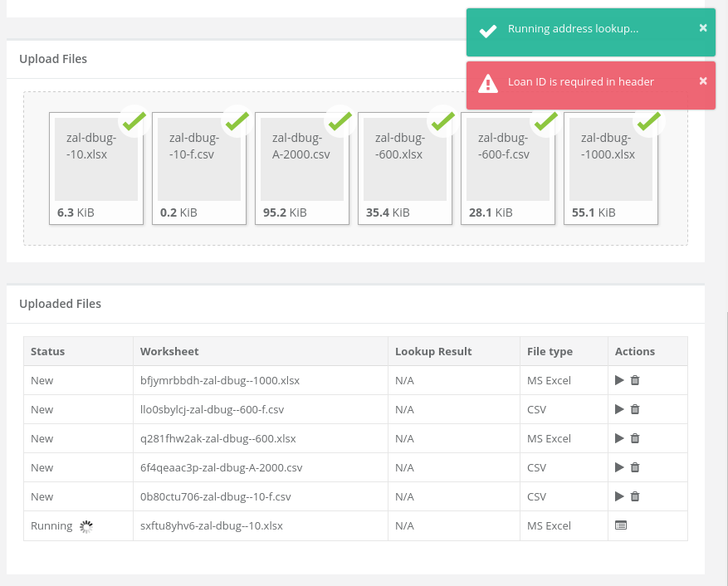Run lookup for 6f4qeaac3p-zal-dbug-A-2000.csv
This screenshot has height=586, width=728.
[619, 467]
